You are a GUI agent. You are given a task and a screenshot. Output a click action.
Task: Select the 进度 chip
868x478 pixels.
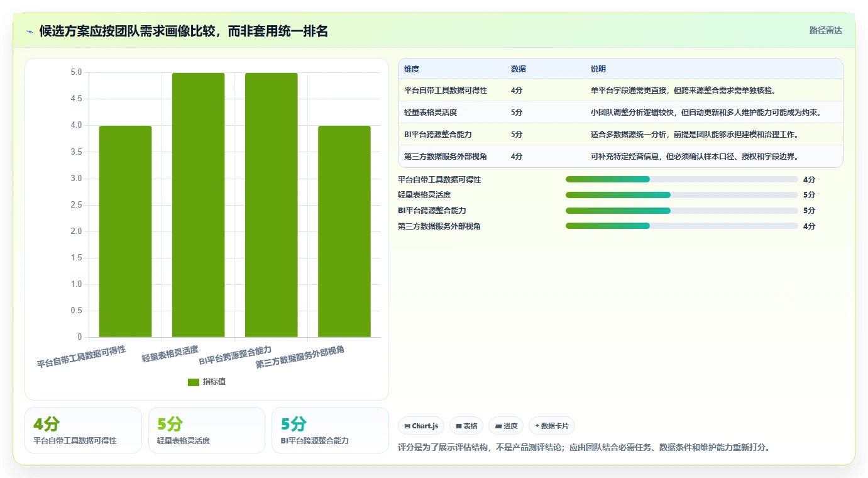coord(506,426)
